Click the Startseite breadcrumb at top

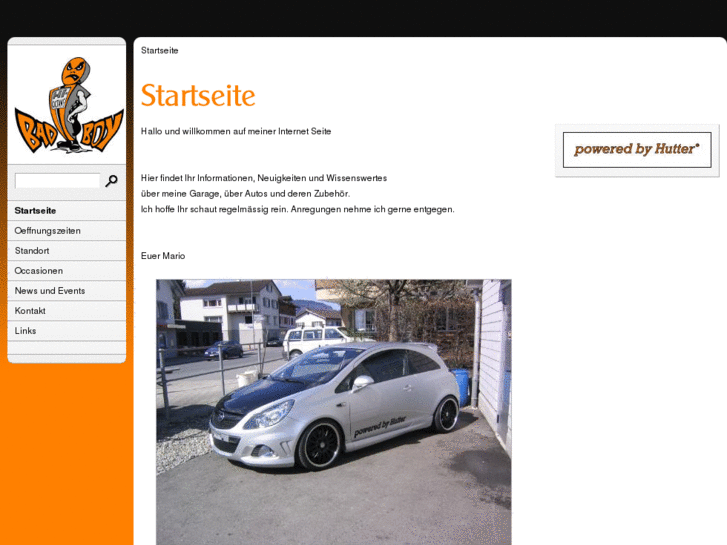point(160,50)
